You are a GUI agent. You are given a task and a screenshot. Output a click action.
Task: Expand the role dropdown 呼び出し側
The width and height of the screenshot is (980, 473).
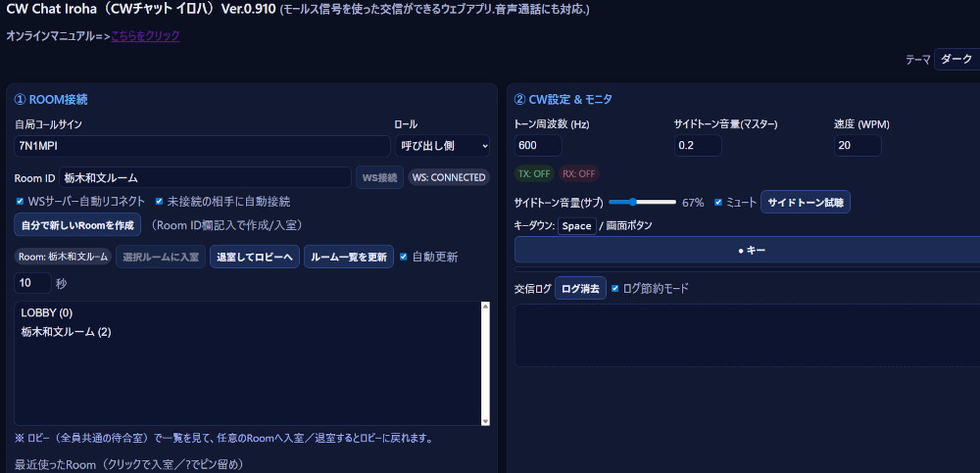point(442,146)
